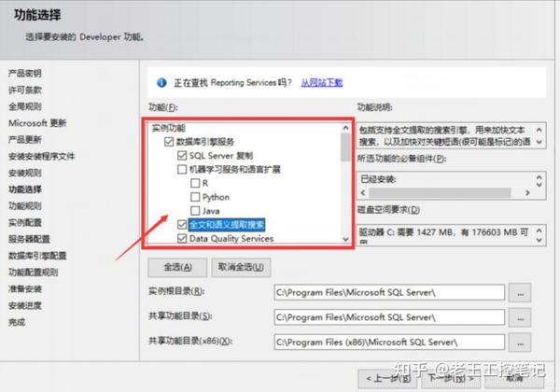560x392 pixels.
Task: Select the 实例功能 tree heading
Action: [168, 128]
